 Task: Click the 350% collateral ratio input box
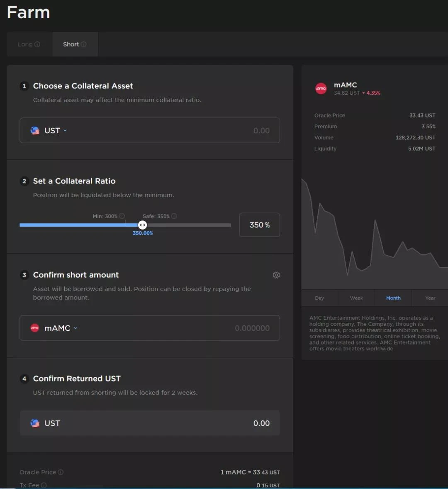click(259, 225)
